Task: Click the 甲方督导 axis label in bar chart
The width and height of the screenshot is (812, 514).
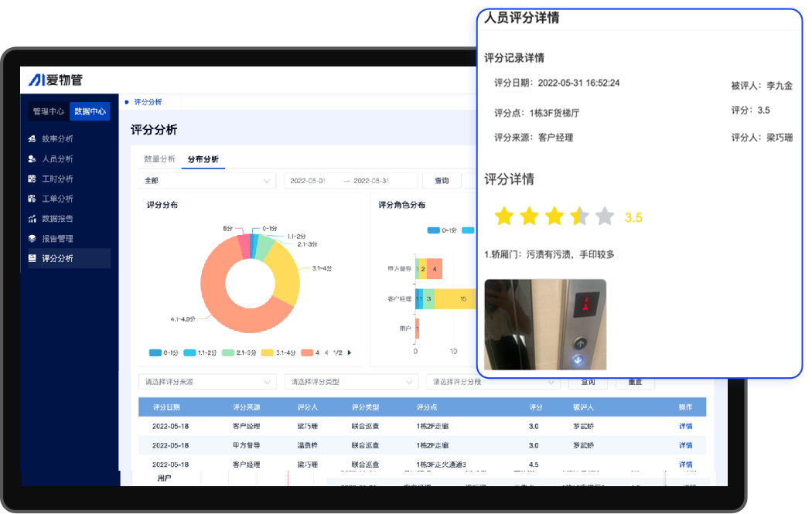Action: coord(399,269)
